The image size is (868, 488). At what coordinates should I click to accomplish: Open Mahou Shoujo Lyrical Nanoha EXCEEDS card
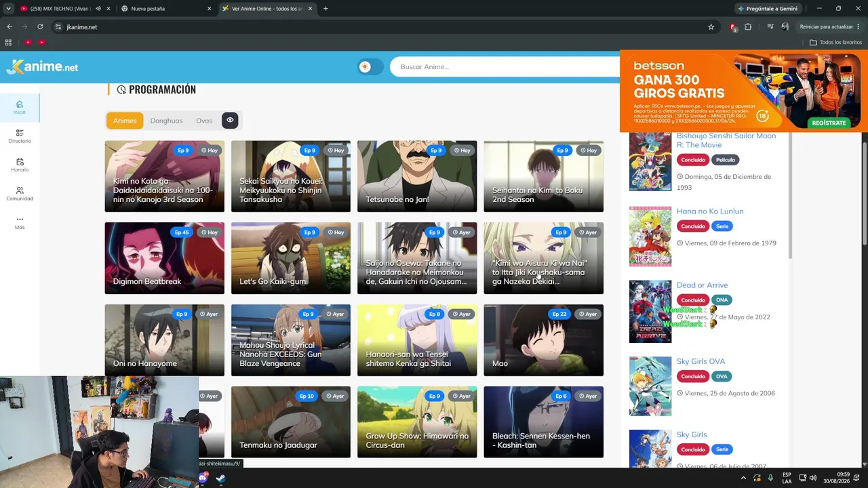(x=291, y=340)
